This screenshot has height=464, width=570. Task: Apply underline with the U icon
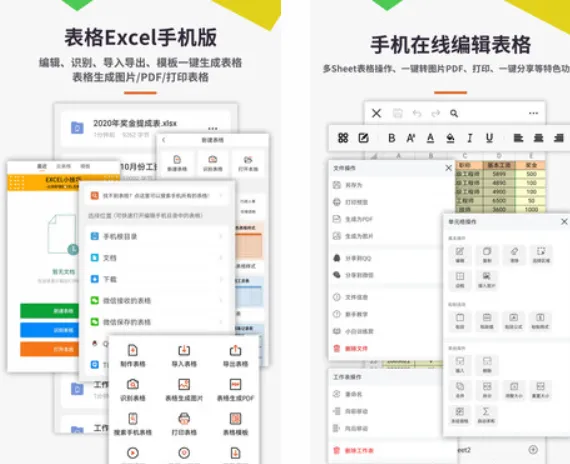click(489, 138)
